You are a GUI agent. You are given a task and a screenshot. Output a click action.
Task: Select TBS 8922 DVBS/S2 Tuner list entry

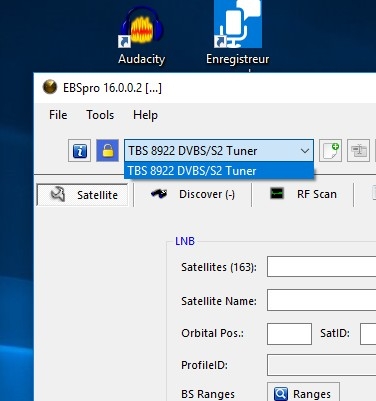coord(219,171)
